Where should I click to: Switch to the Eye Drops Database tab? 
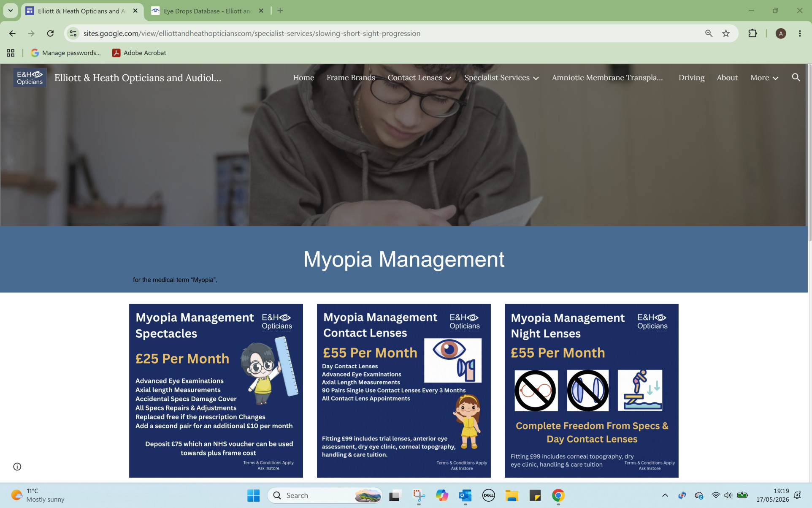pyautogui.click(x=207, y=11)
